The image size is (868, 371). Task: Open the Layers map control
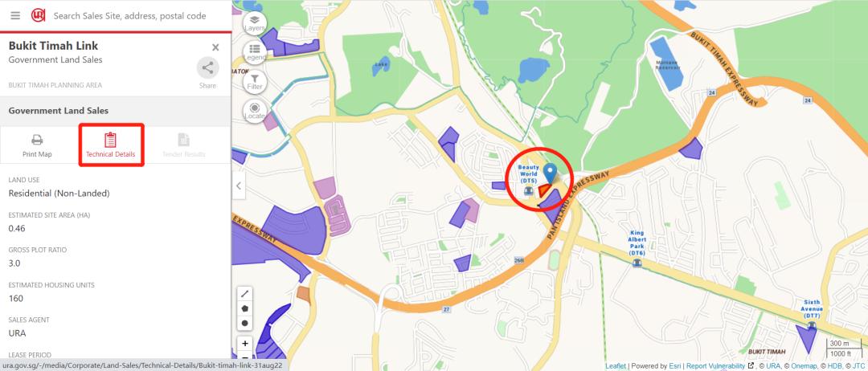point(255,22)
